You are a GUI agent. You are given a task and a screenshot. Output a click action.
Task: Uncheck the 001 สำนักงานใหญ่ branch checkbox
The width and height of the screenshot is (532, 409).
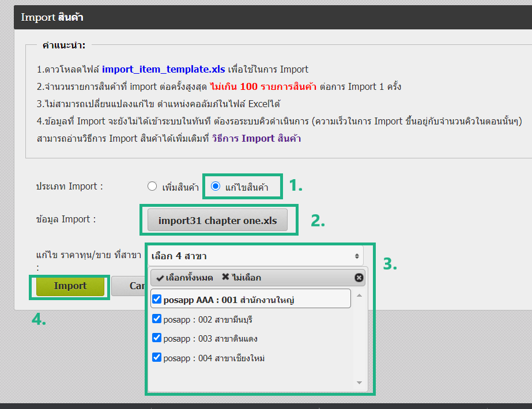click(157, 300)
